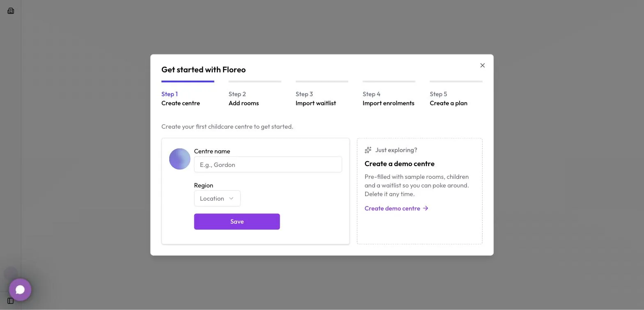Go to Step 2 Add rooms
The image size is (644, 310).
pyautogui.click(x=255, y=94)
